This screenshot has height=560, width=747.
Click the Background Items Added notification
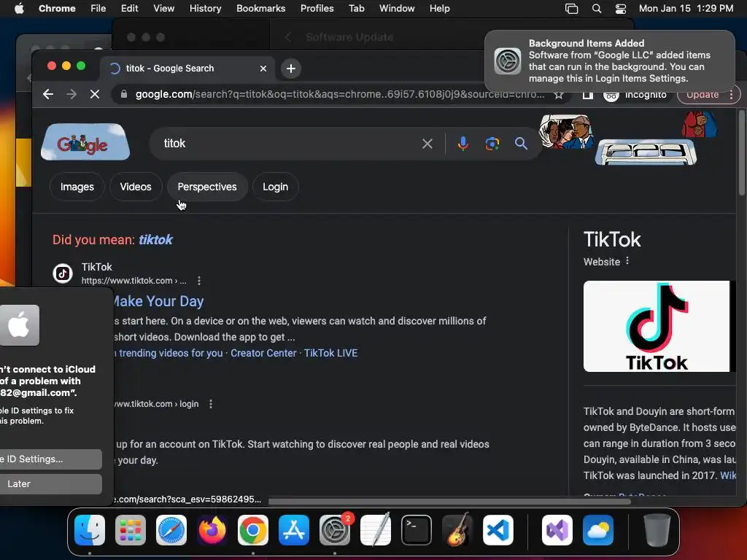pos(610,61)
